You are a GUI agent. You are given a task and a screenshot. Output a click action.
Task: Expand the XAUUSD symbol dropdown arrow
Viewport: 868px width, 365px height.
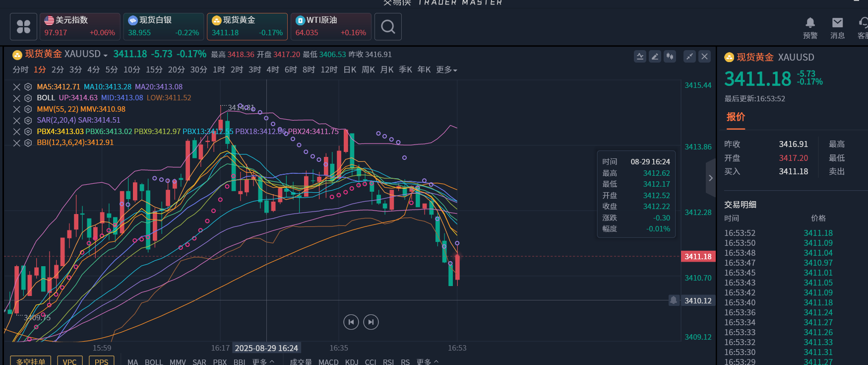[106, 55]
